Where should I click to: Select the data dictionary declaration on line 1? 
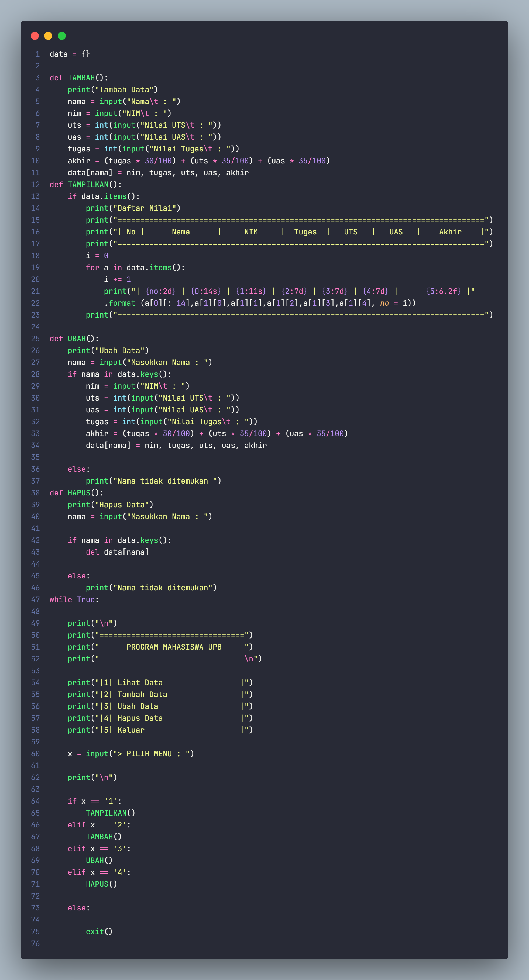coord(70,54)
